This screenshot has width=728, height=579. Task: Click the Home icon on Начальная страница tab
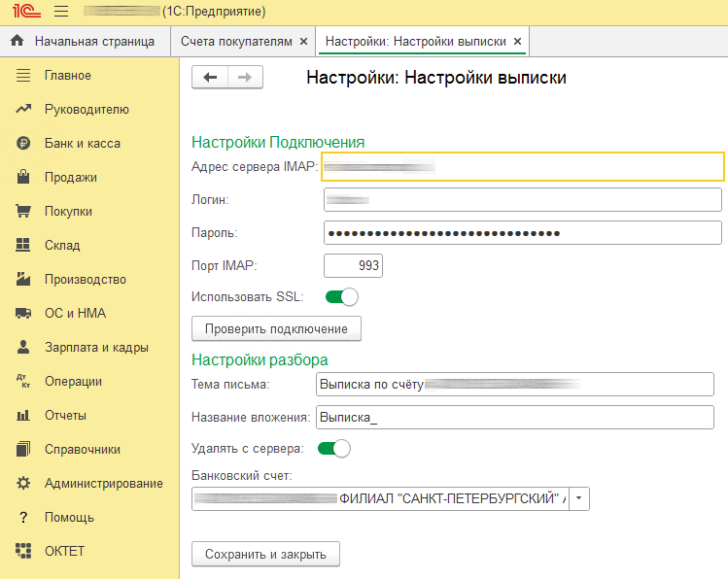coord(17,42)
